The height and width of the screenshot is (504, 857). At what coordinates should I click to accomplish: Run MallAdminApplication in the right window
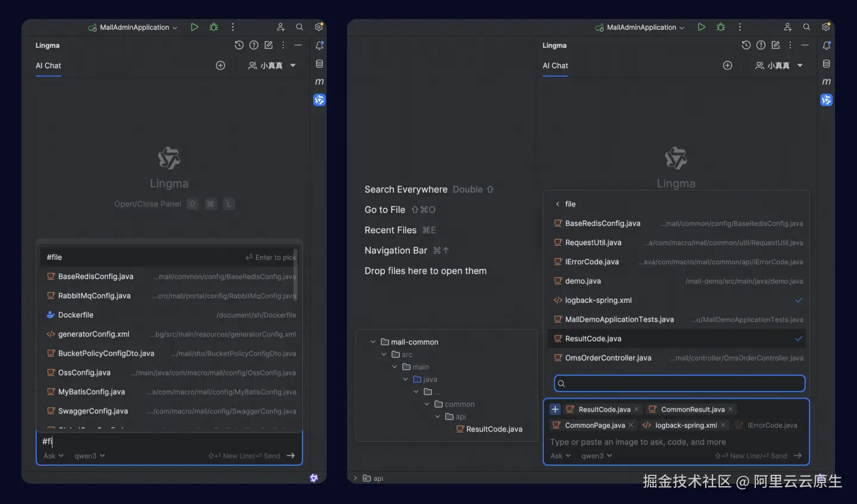[x=701, y=27]
